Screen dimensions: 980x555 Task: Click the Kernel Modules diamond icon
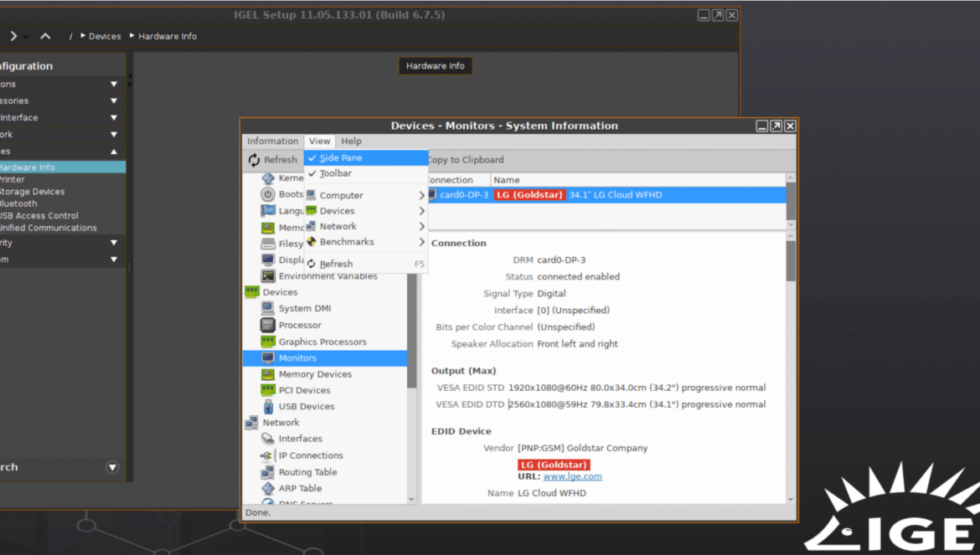pos(267,178)
